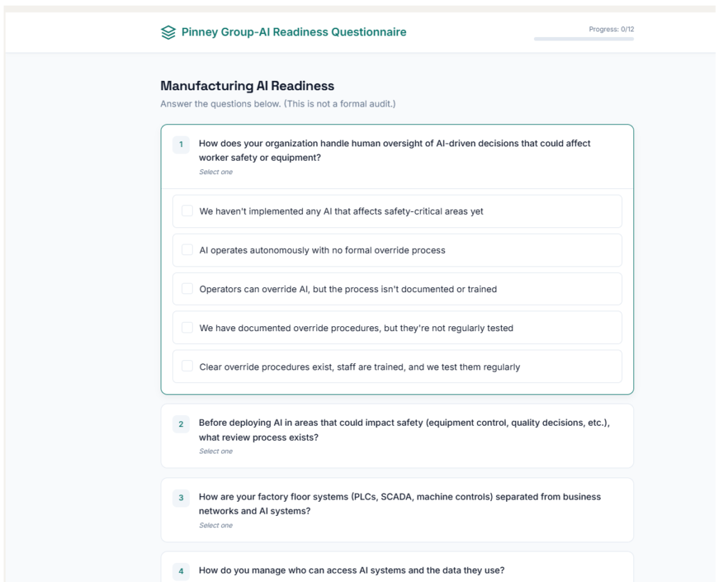
Task: Click the "Progress: 0/12" label
Action: click(611, 29)
